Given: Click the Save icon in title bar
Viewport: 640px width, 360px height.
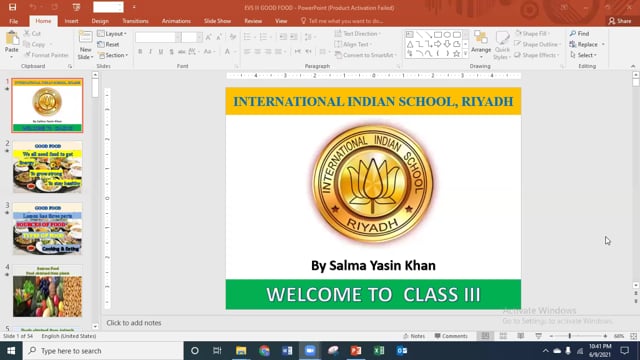Looking at the screenshot, I should [x=13, y=7].
